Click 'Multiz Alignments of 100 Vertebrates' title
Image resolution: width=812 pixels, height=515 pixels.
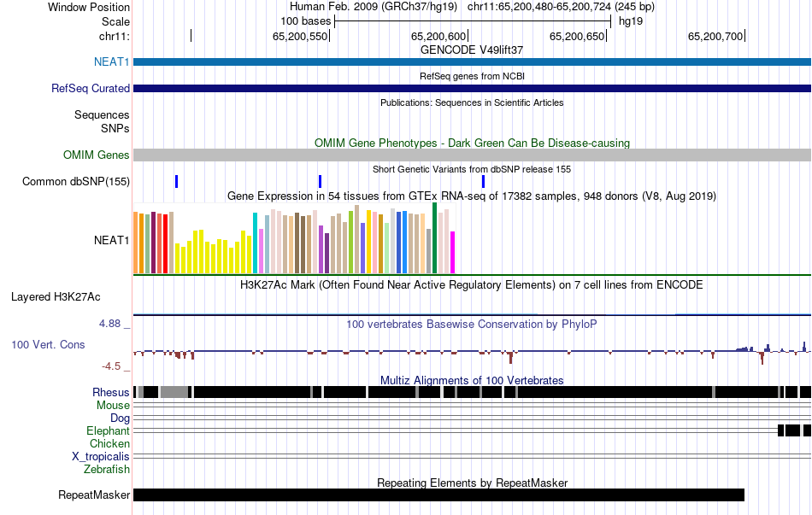(472, 380)
